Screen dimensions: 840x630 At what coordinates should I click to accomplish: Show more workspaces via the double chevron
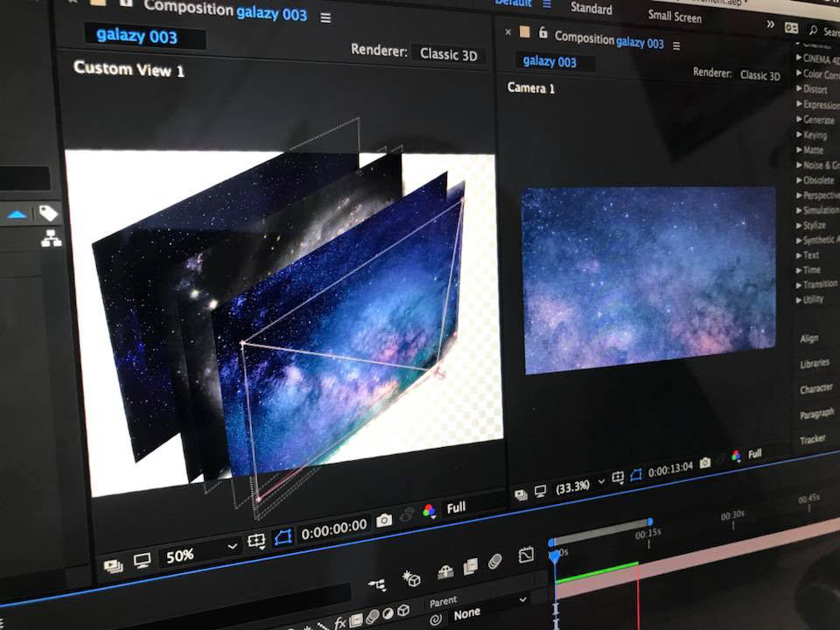click(x=770, y=24)
